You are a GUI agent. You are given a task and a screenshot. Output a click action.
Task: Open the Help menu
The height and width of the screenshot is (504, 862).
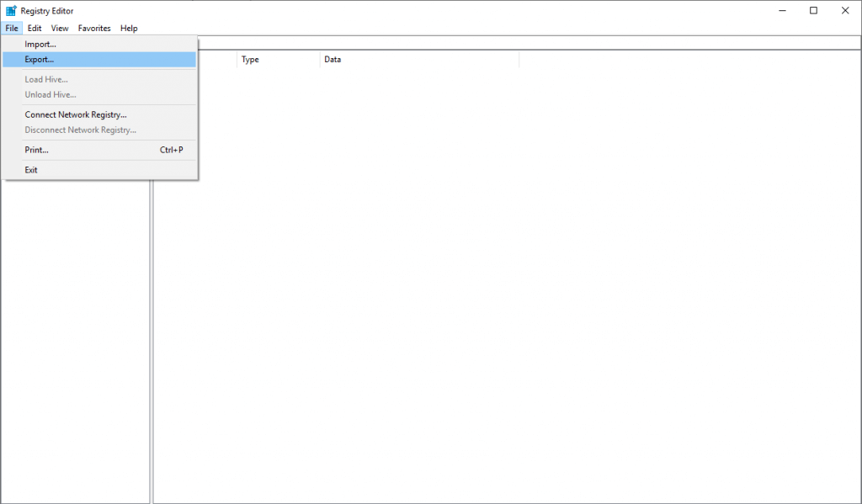coord(129,28)
